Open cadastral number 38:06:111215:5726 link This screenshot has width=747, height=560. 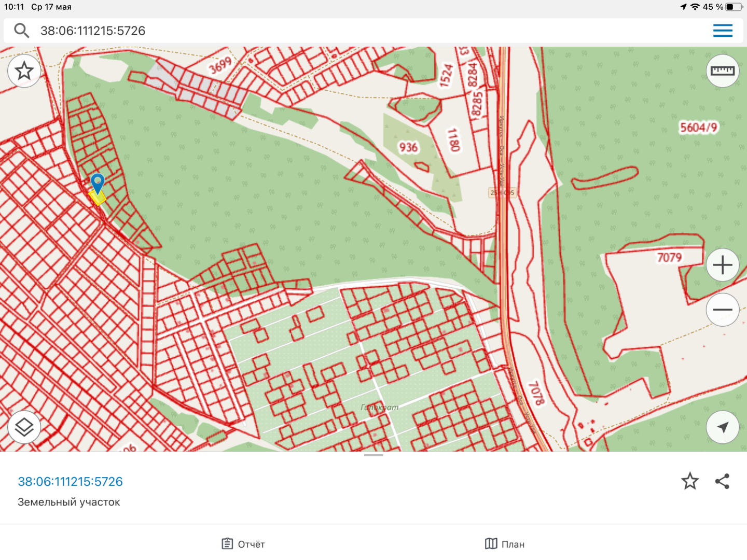coord(71,482)
